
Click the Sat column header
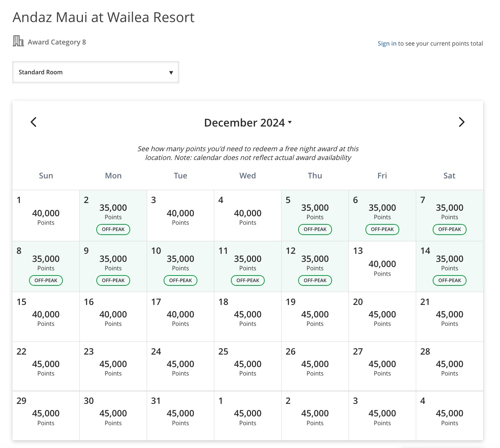pos(449,175)
